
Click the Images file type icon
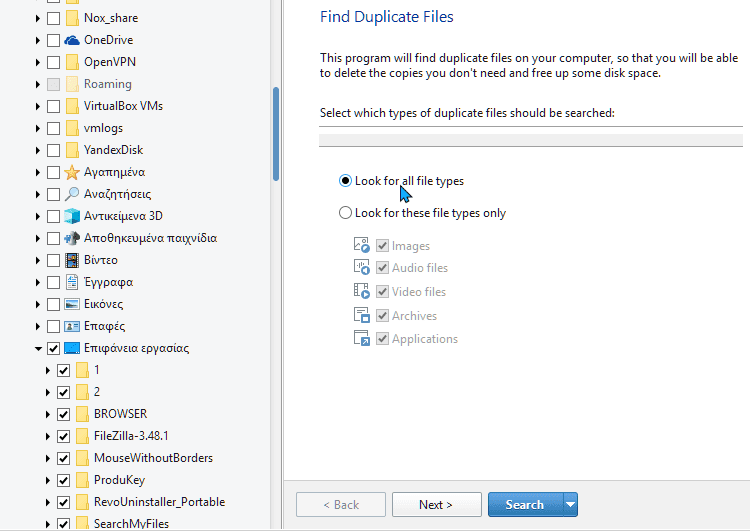(362, 245)
